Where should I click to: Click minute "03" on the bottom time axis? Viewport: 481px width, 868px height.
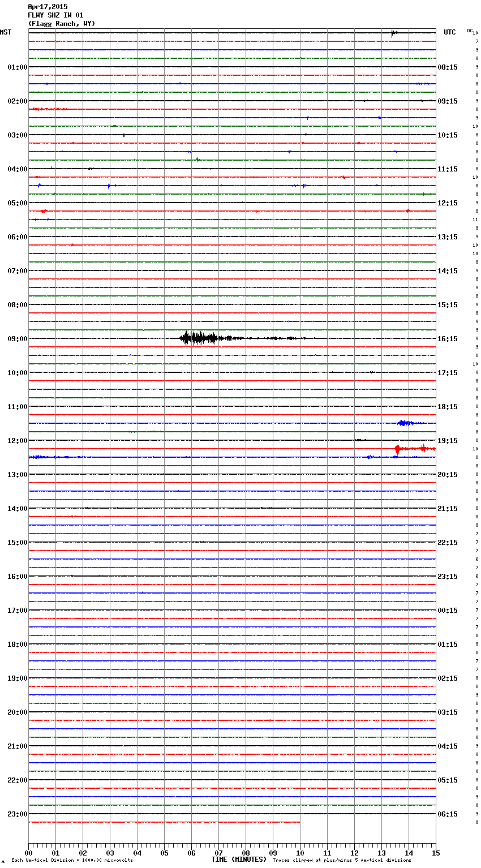coord(110,853)
